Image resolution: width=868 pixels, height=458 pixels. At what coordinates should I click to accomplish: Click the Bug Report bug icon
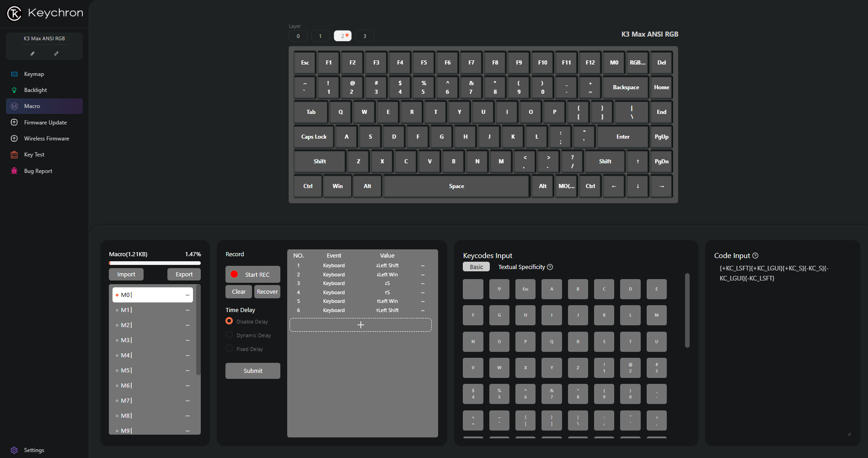point(14,171)
